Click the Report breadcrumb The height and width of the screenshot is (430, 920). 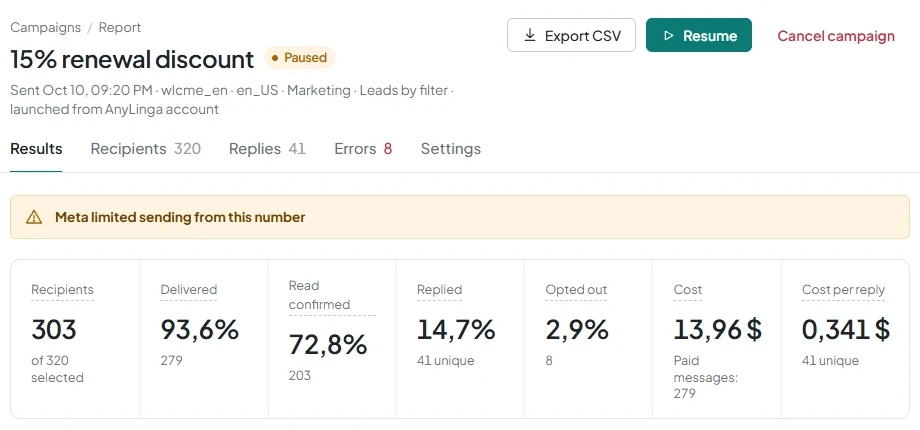tap(120, 28)
